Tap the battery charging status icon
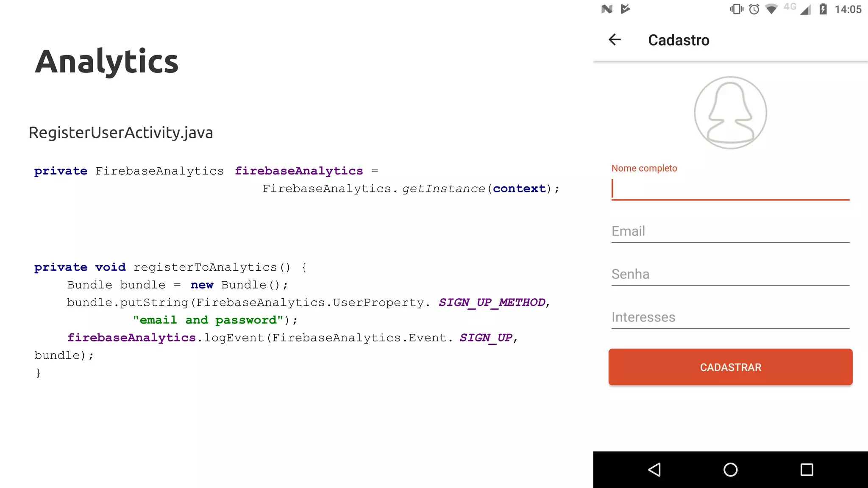This screenshot has width=868, height=488. pyautogui.click(x=823, y=9)
